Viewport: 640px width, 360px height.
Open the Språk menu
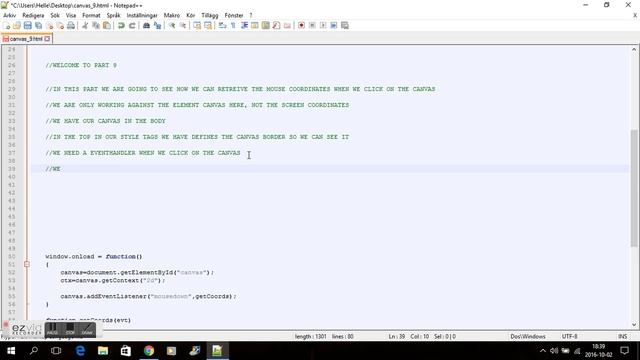click(x=113, y=15)
